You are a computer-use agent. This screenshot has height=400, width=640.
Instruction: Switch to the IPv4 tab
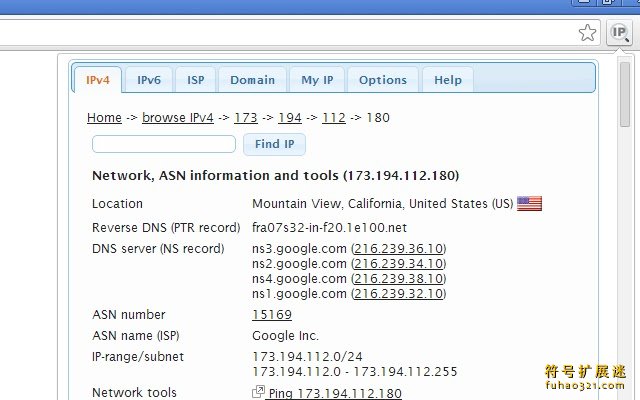tap(98, 80)
